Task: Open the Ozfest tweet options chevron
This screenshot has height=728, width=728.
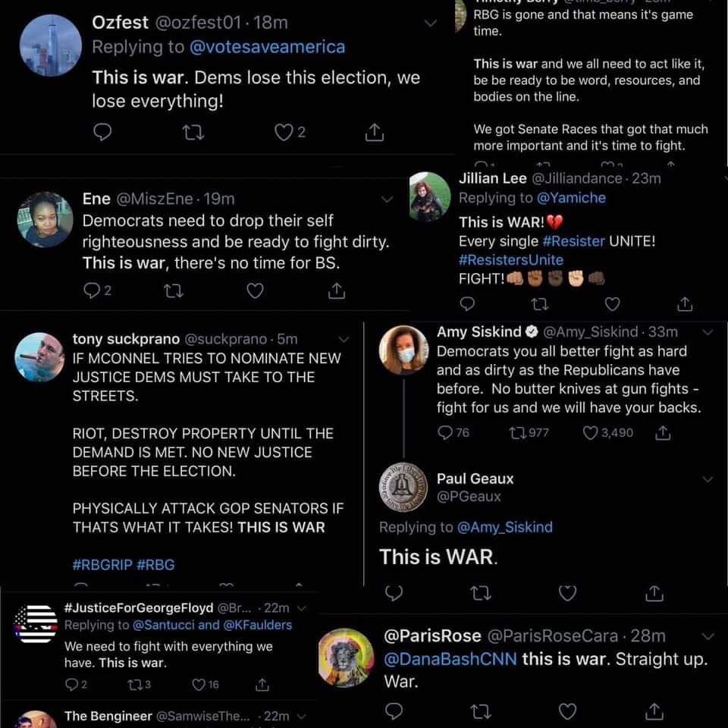Action: click(431, 23)
